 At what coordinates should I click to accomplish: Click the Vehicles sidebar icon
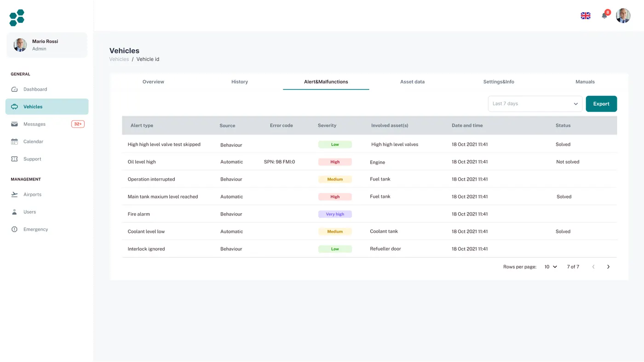point(14,107)
